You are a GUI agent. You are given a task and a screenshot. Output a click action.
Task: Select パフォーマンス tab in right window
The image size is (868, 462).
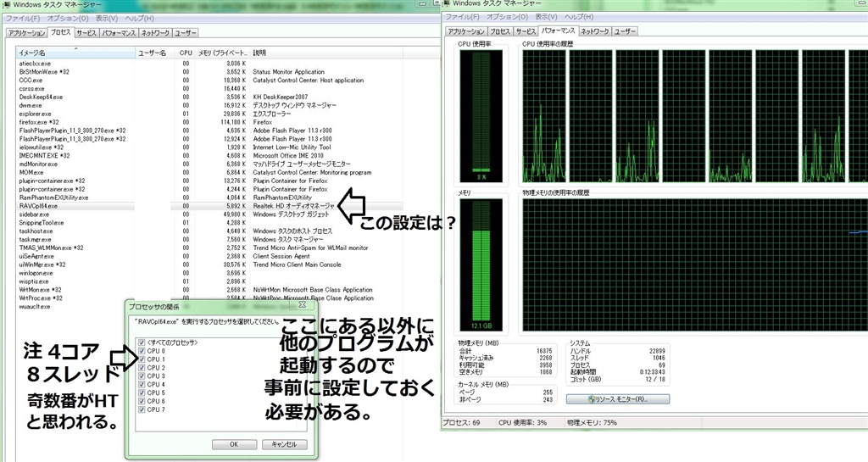[x=558, y=31]
